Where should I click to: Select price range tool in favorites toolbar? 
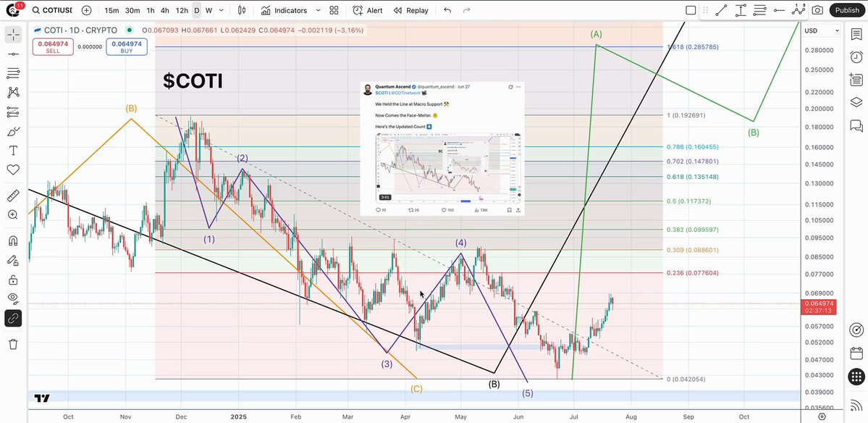[x=740, y=10]
